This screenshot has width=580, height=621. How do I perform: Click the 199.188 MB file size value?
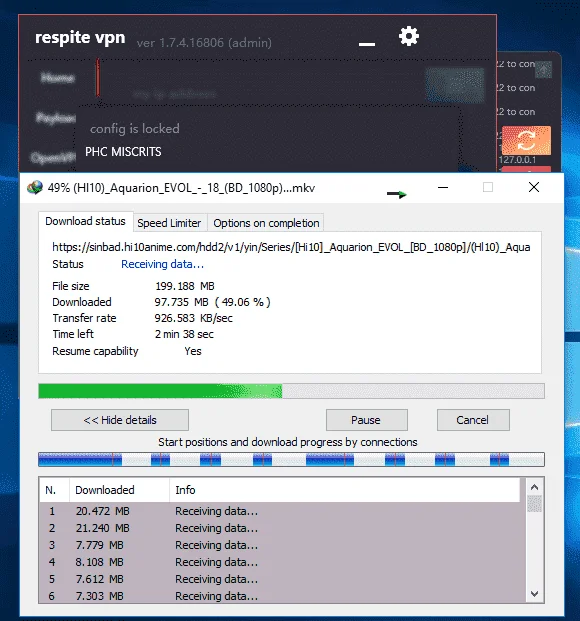pyautogui.click(x=185, y=286)
